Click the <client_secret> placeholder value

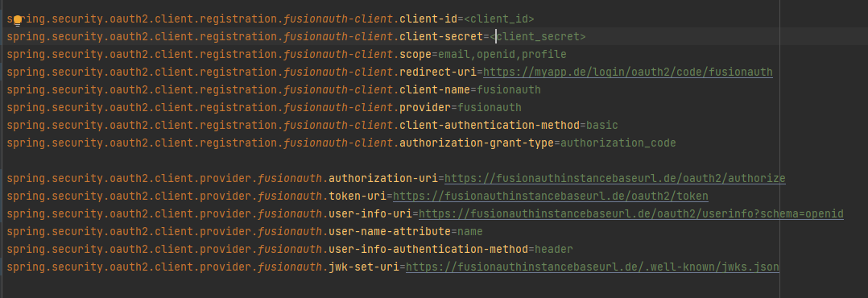(x=538, y=36)
